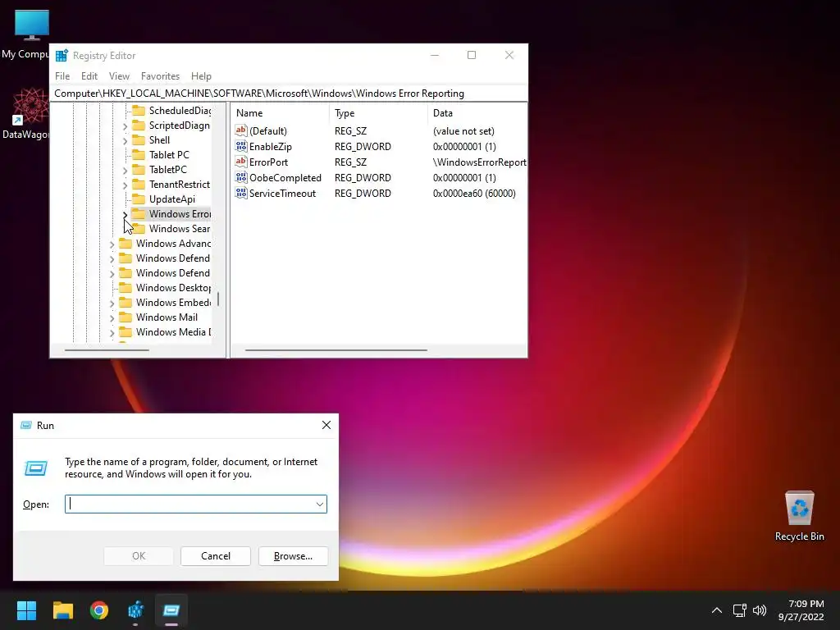840x630 pixels.
Task: Select the Recycle Bin desktop icon
Action: [799, 517]
